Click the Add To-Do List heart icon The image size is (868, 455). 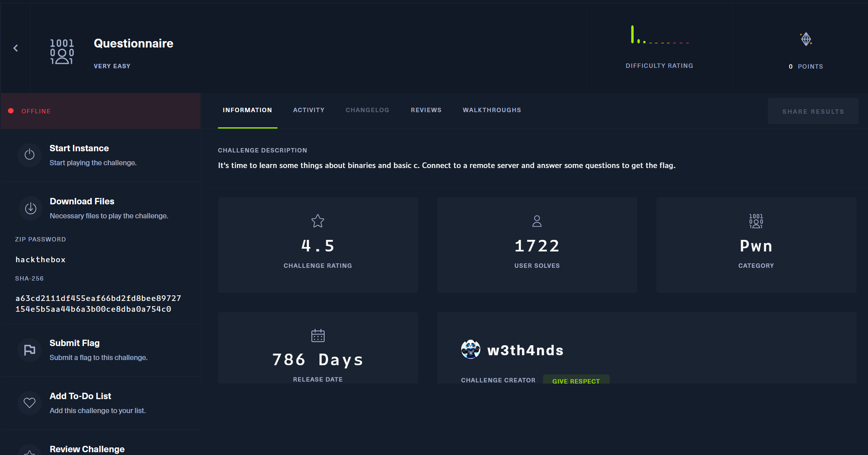[30, 403]
